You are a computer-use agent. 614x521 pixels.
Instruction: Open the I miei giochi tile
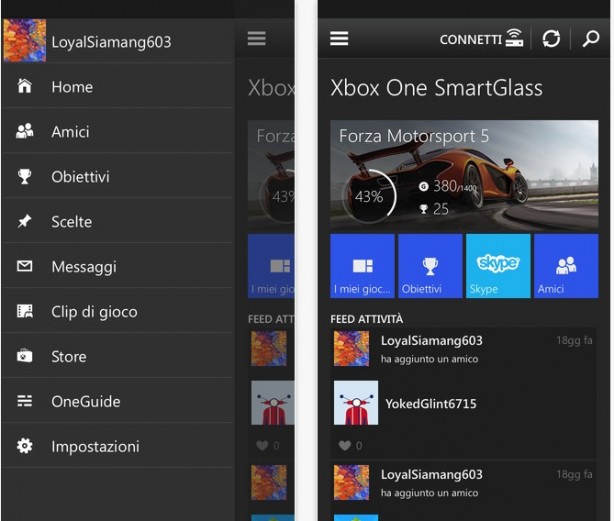pyautogui.click(x=362, y=266)
